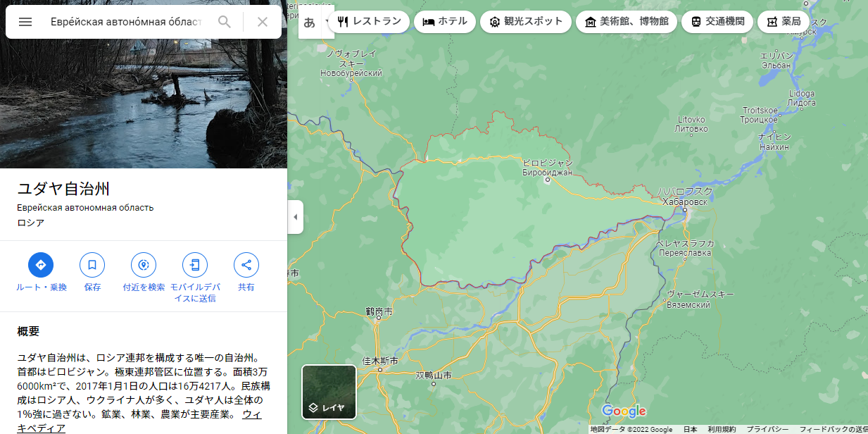Filter by レストラン chip

(x=369, y=22)
